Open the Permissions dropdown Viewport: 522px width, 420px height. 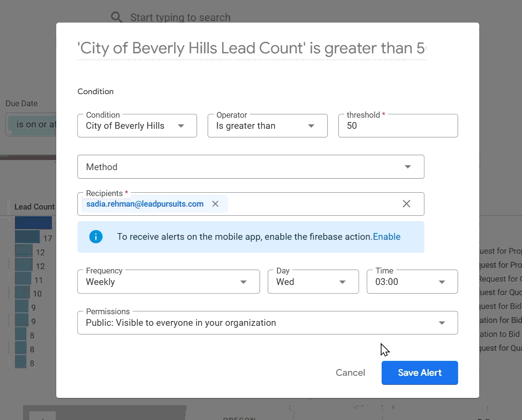(x=268, y=323)
